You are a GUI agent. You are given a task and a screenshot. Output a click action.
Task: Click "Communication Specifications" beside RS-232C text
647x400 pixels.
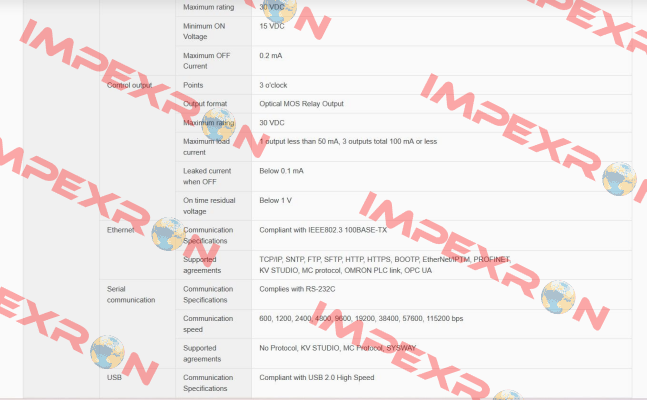[x=208, y=294]
